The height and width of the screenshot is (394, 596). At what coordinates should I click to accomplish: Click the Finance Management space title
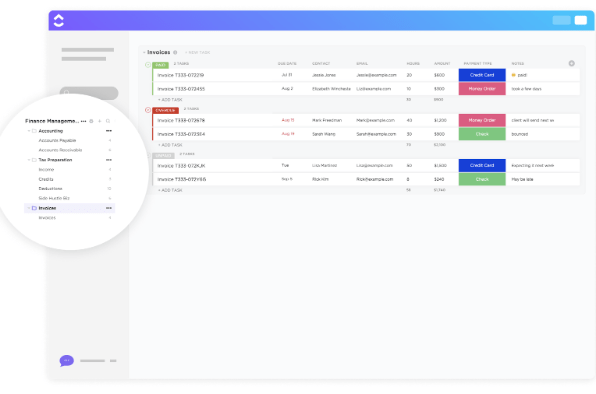(52, 121)
